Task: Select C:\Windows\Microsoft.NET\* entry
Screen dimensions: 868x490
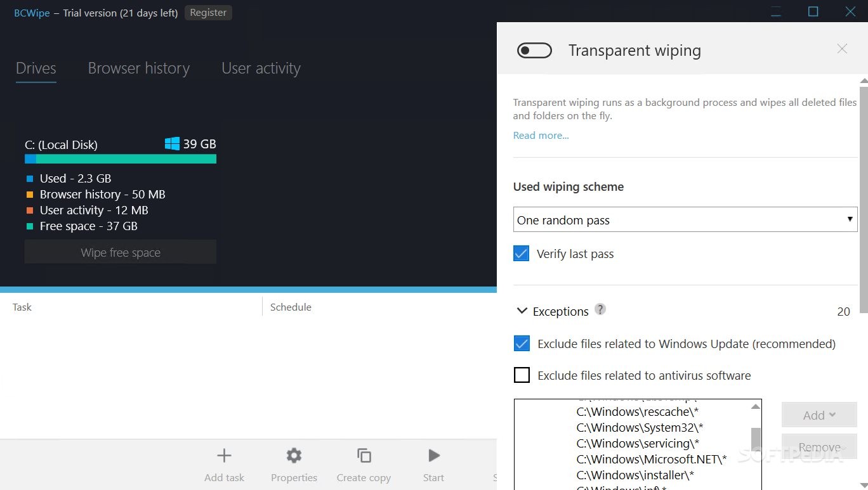Action: (x=652, y=459)
